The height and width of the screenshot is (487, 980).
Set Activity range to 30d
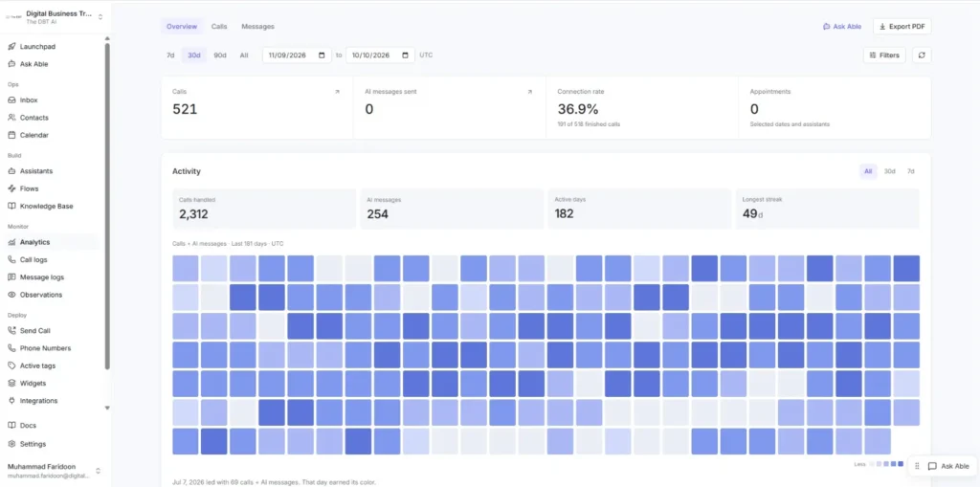889,171
